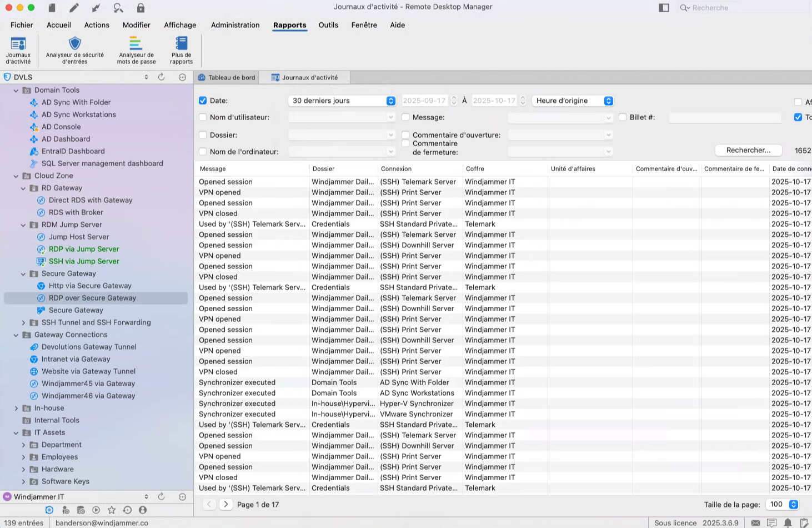Viewport: 812px width, 528px height.
Task: Click the Rechercher... button
Action: point(748,150)
